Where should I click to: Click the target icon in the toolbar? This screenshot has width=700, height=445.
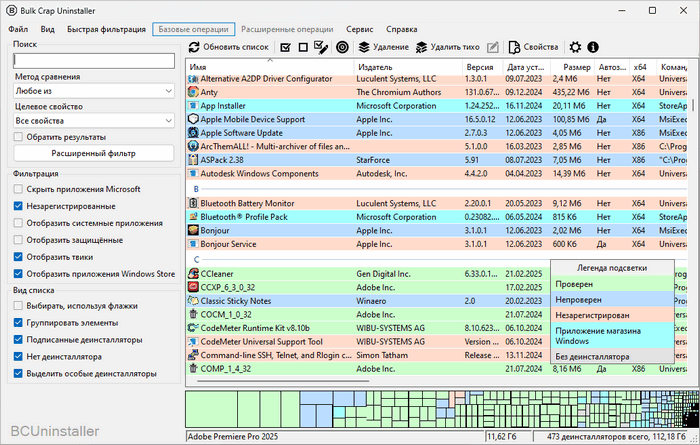(342, 47)
